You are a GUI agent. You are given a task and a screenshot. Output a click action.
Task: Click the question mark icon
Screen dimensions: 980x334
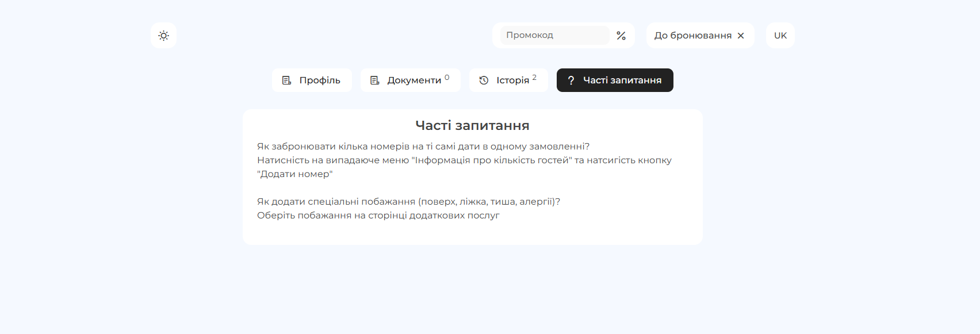click(571, 80)
